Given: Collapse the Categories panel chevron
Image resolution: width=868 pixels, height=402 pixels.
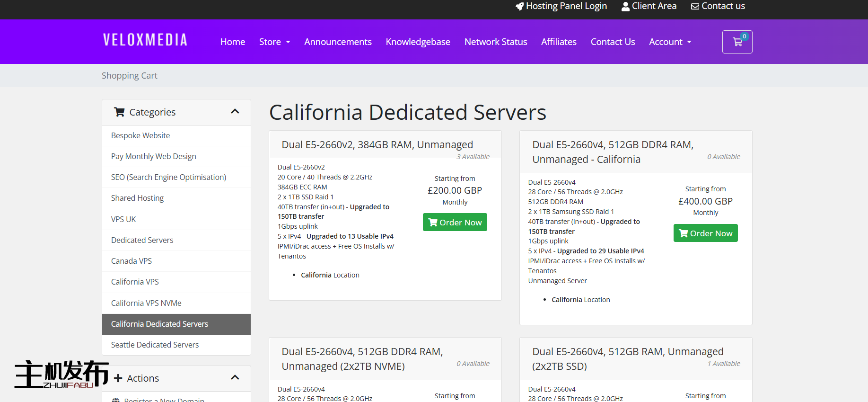Looking at the screenshot, I should point(235,112).
